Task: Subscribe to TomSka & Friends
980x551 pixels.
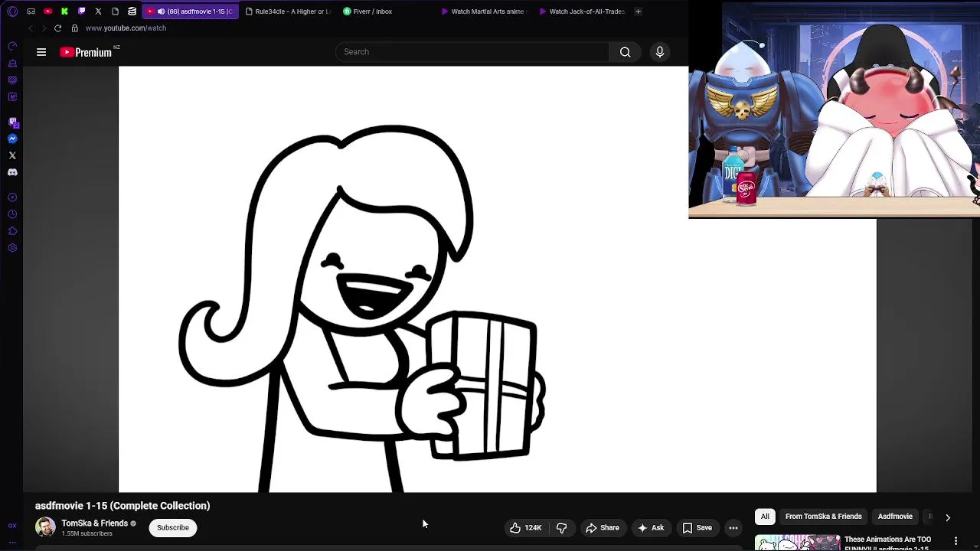Action: pyautogui.click(x=173, y=527)
